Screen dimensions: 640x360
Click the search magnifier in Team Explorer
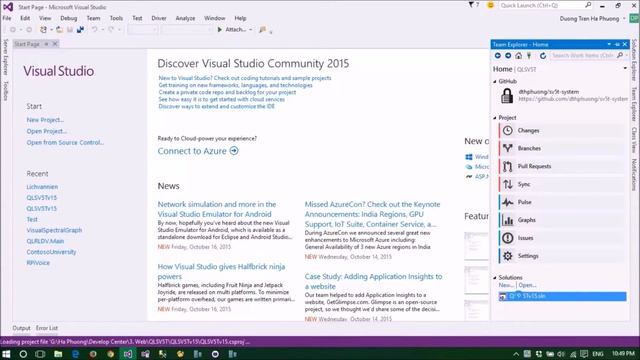[620, 56]
